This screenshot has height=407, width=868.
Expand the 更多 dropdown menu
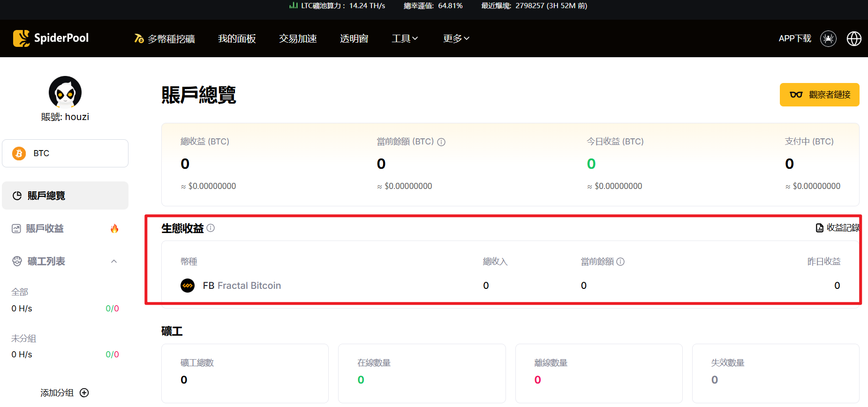(x=456, y=38)
